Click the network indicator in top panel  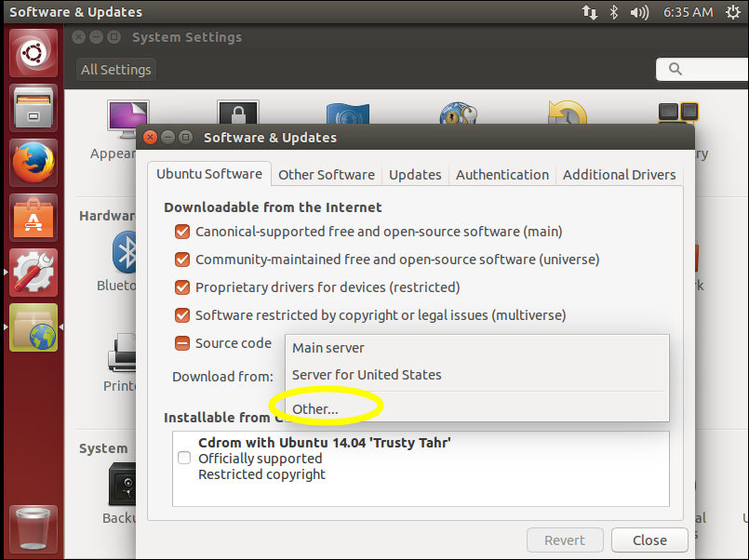click(x=590, y=12)
